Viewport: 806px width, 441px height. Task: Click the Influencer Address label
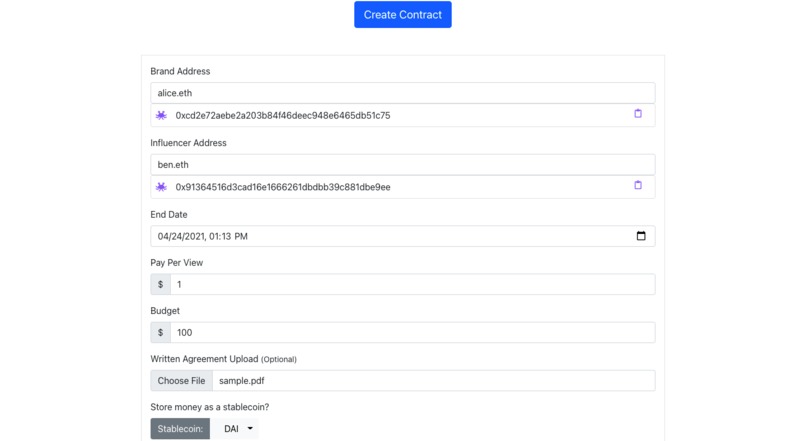click(x=188, y=143)
